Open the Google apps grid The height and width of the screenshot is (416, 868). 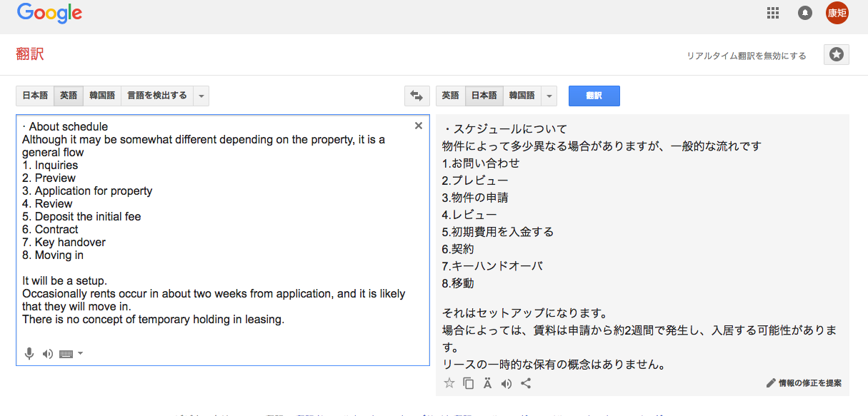point(772,13)
